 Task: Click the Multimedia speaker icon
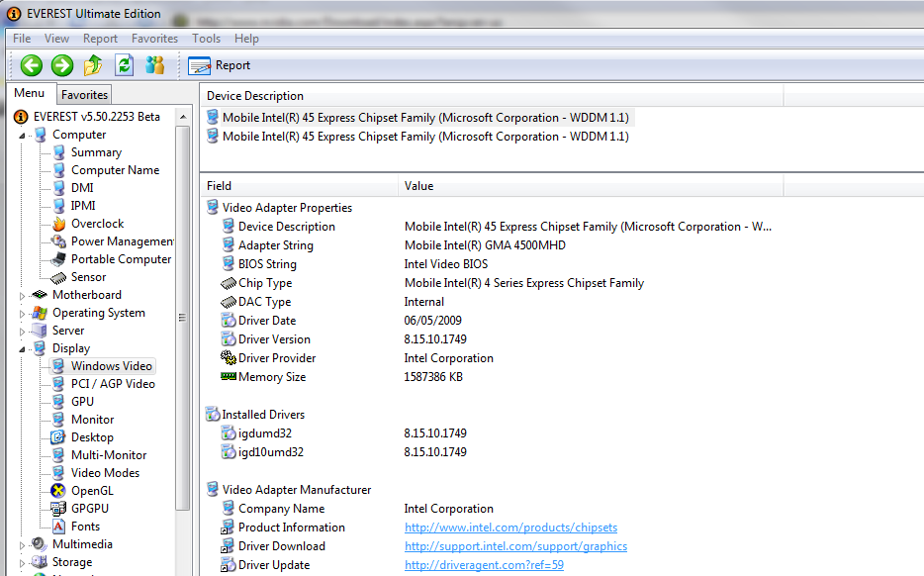pos(40,544)
